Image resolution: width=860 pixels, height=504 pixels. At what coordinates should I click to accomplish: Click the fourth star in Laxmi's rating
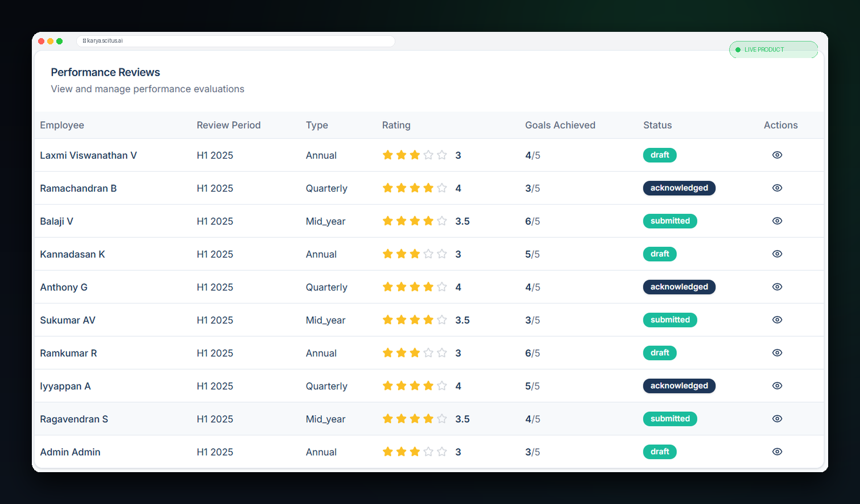click(428, 155)
